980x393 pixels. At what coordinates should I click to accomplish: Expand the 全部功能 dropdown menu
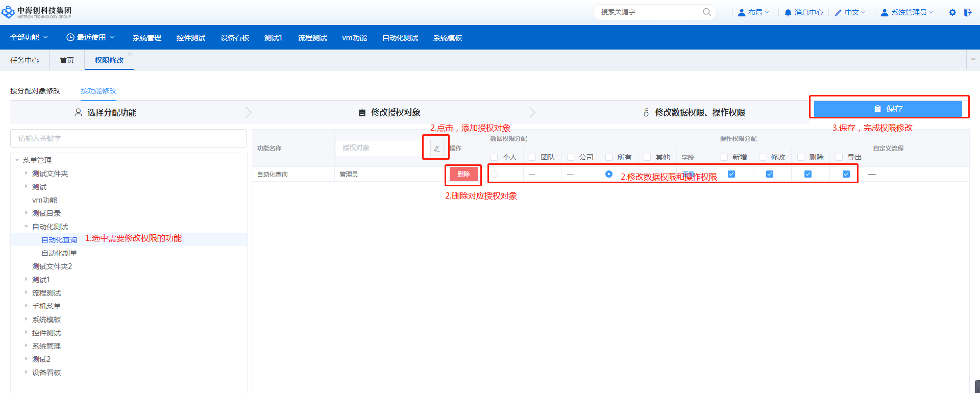point(29,37)
